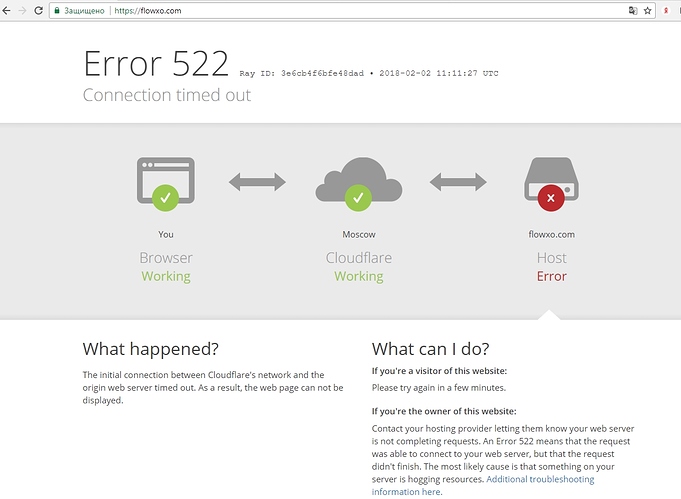
Task: Bookmark the page with the star icon
Action: click(x=648, y=11)
